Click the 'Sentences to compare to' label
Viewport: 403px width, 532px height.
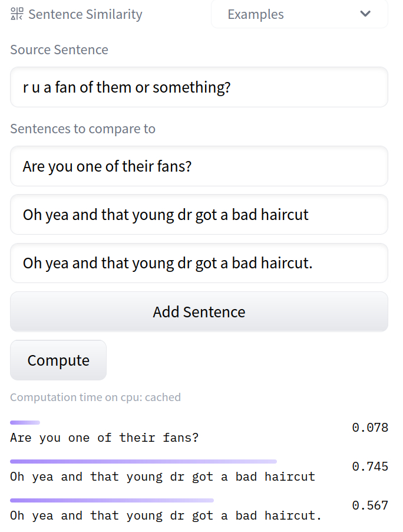(x=82, y=129)
